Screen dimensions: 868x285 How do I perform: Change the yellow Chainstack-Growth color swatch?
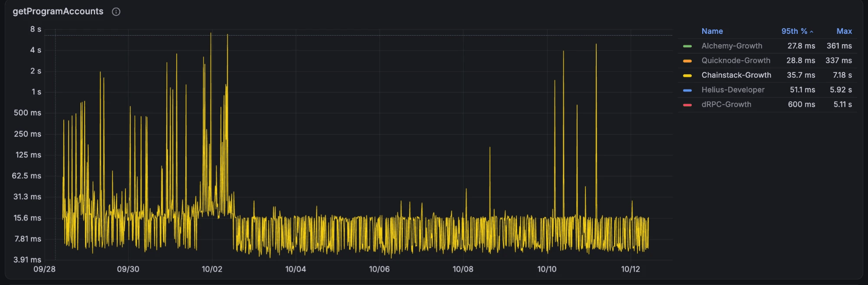pos(687,75)
